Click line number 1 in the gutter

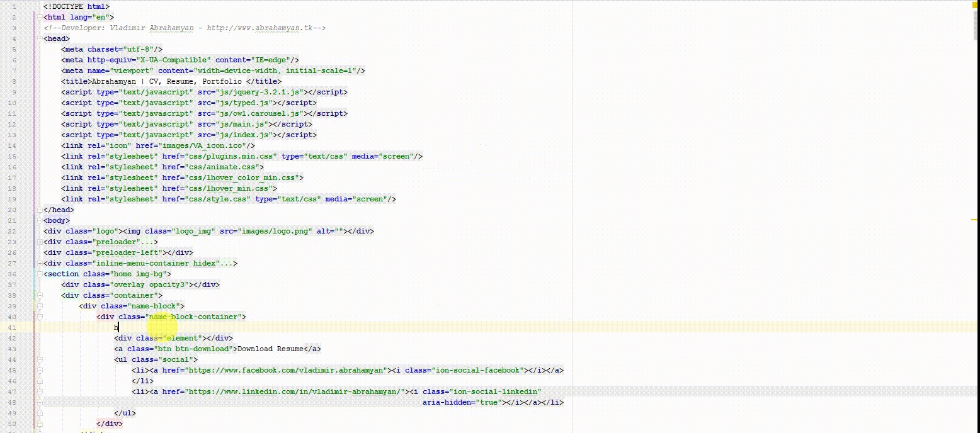[12, 6]
